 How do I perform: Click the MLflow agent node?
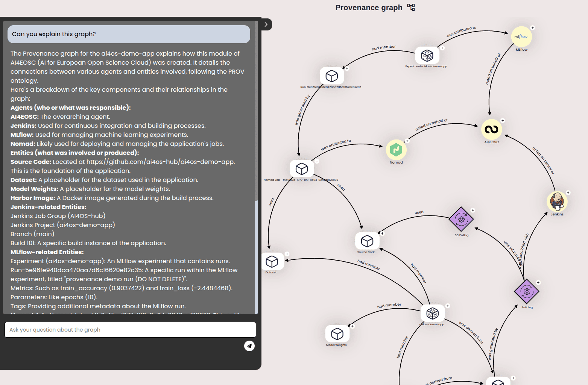click(521, 36)
